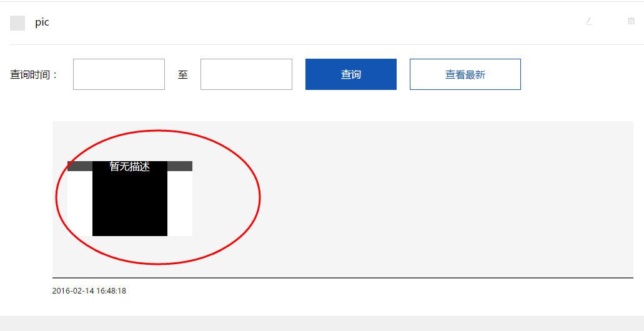Focus the start time field after 查询时间
The width and height of the screenshot is (644, 331).
119,74
